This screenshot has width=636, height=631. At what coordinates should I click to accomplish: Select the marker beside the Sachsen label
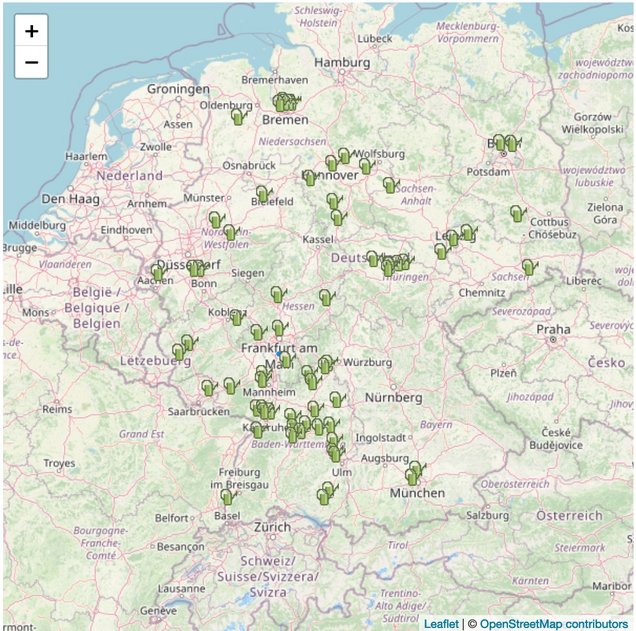coord(528,267)
